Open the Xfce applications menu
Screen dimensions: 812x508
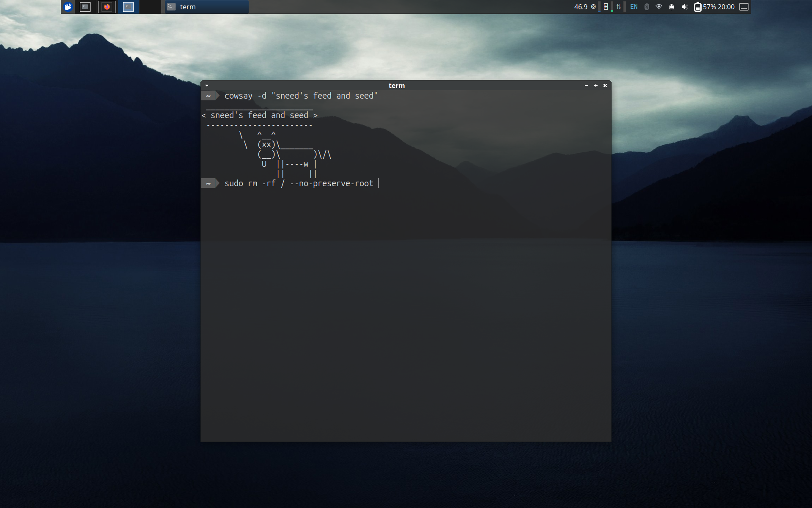[68, 7]
